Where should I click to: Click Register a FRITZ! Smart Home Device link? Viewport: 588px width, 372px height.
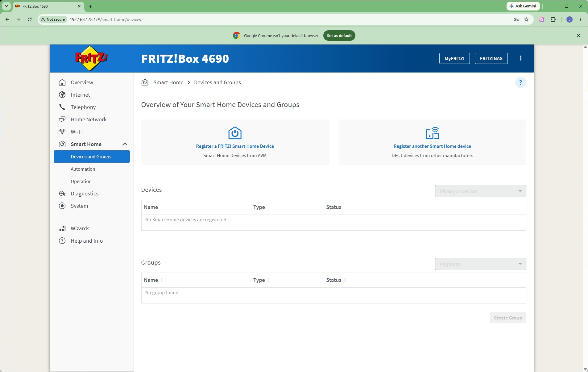(235, 146)
